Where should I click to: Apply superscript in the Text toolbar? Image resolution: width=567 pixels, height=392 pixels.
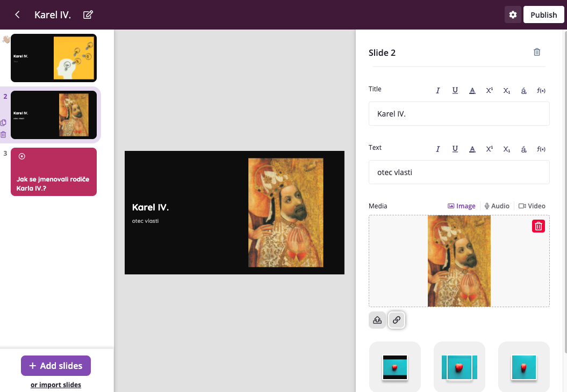point(489,149)
